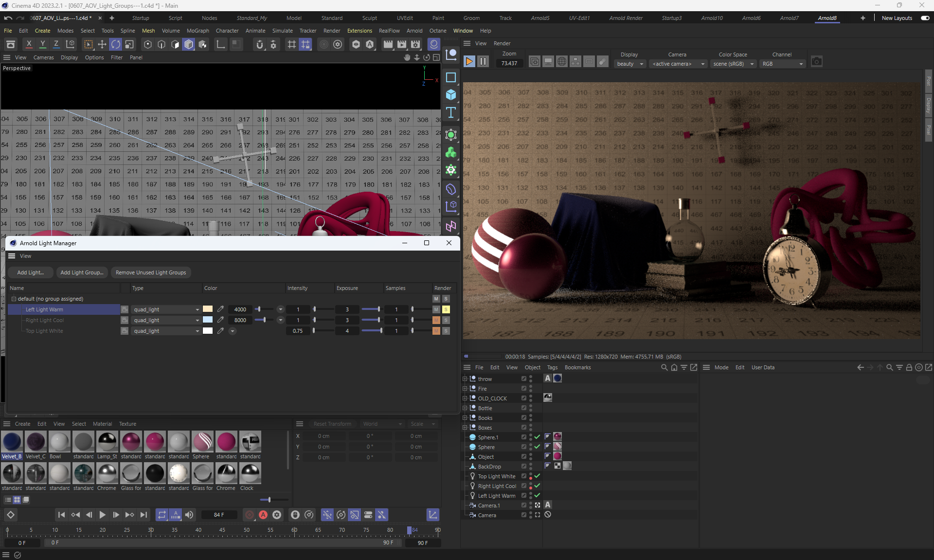Switch to the Arnold Render layout tab
This screenshot has height=560, width=934.
[x=626, y=18]
